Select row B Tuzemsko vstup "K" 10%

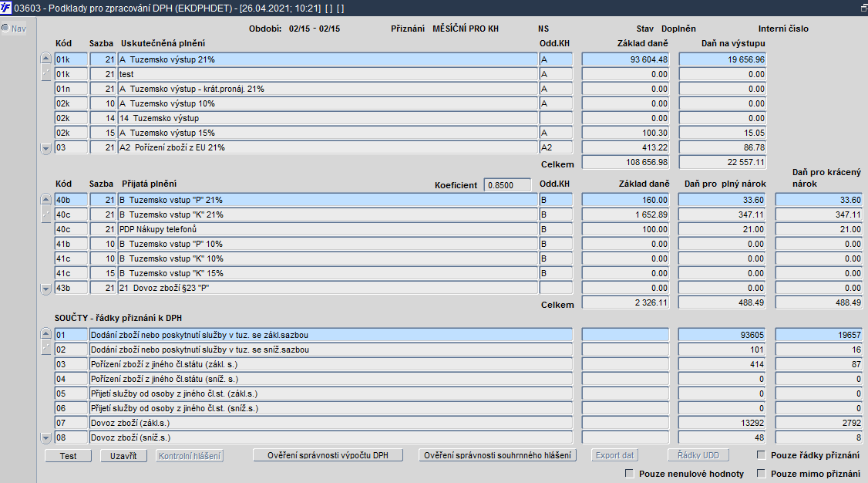(x=328, y=258)
